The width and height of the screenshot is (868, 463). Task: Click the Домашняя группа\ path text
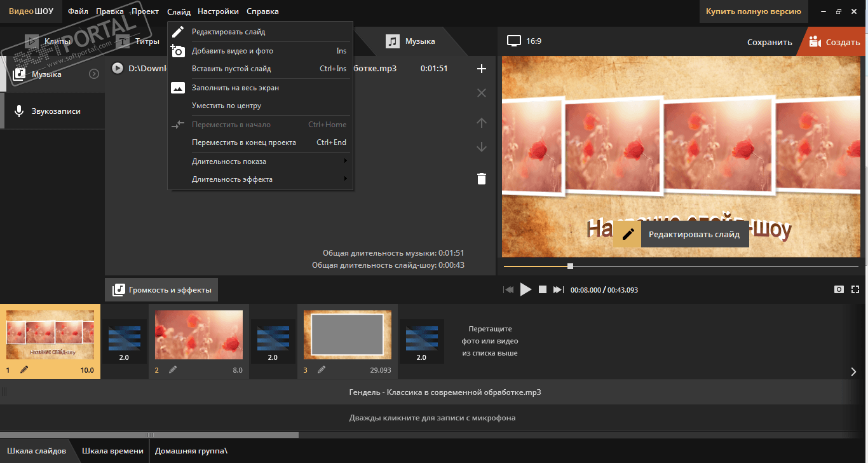[191, 451]
